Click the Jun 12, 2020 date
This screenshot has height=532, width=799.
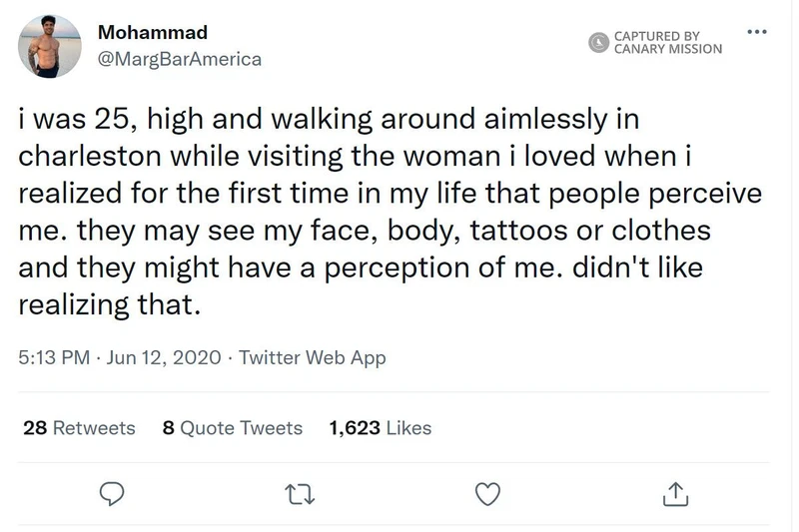pyautogui.click(x=163, y=357)
